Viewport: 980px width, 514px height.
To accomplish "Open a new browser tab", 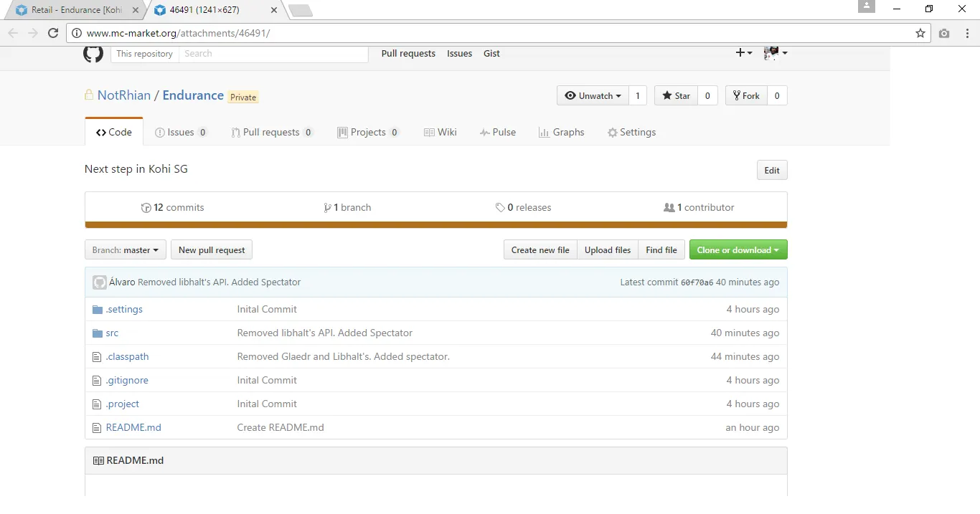I will [x=300, y=10].
